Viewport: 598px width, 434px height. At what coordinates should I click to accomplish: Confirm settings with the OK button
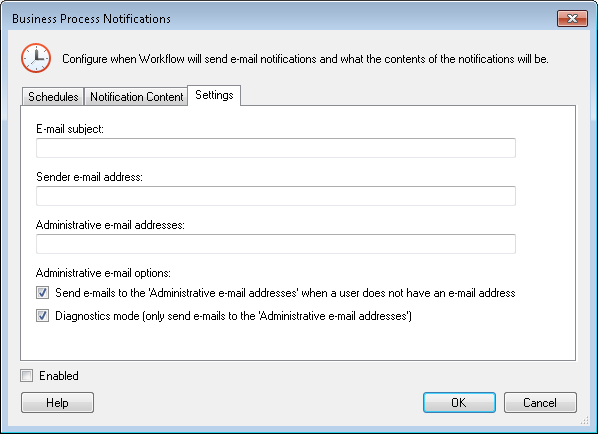pyautogui.click(x=459, y=403)
